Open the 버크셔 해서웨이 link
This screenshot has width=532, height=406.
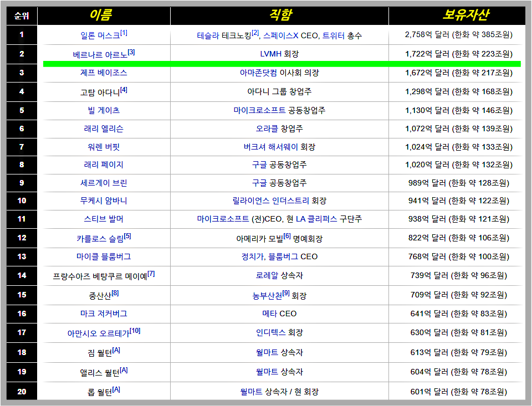tap(271, 147)
